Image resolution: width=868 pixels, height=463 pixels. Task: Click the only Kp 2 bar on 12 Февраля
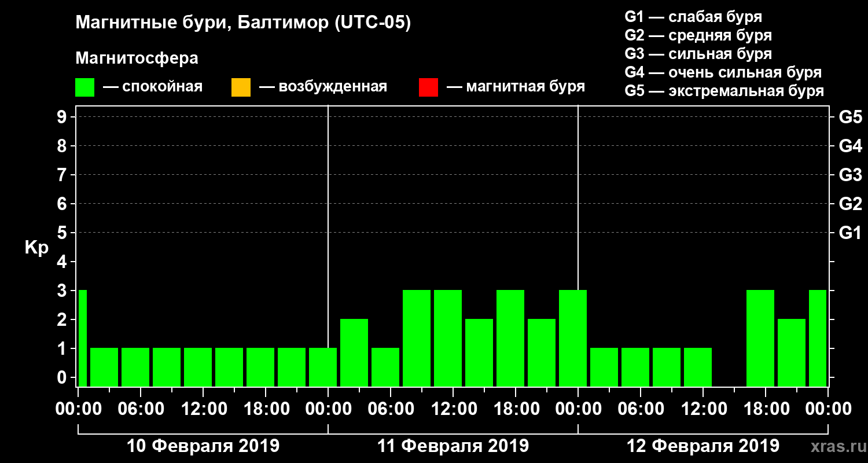pyautogui.click(x=792, y=352)
